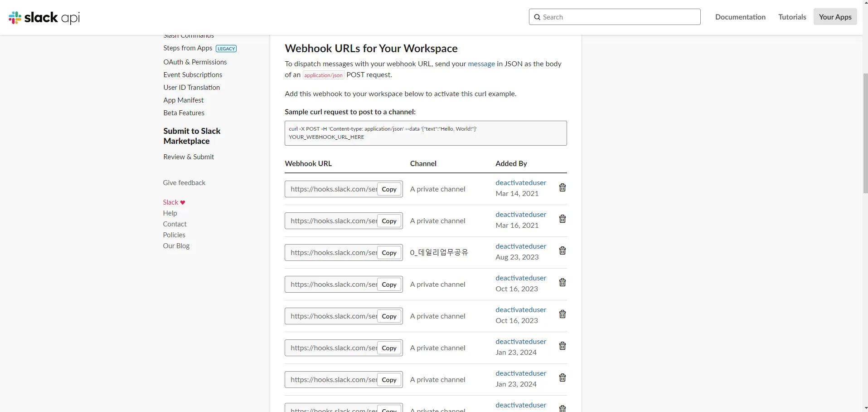Focus the Search field in the header
The image size is (868, 412).
point(615,17)
